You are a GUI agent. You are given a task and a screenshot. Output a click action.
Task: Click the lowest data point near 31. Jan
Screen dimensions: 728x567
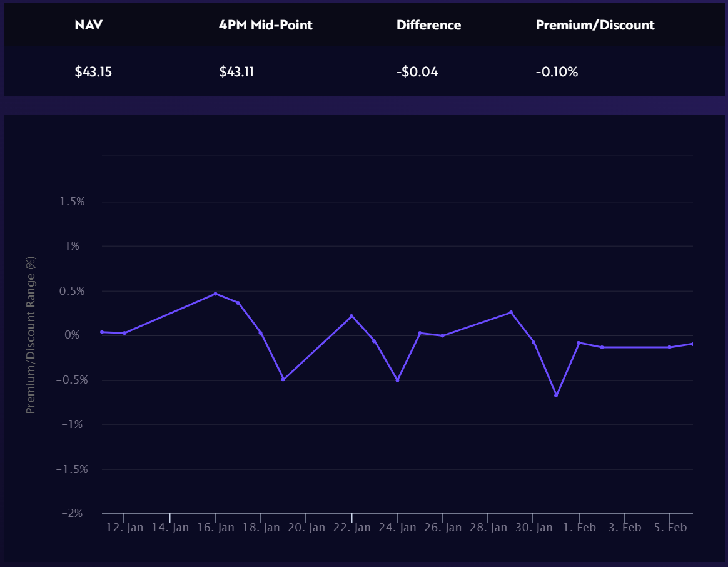[557, 396]
